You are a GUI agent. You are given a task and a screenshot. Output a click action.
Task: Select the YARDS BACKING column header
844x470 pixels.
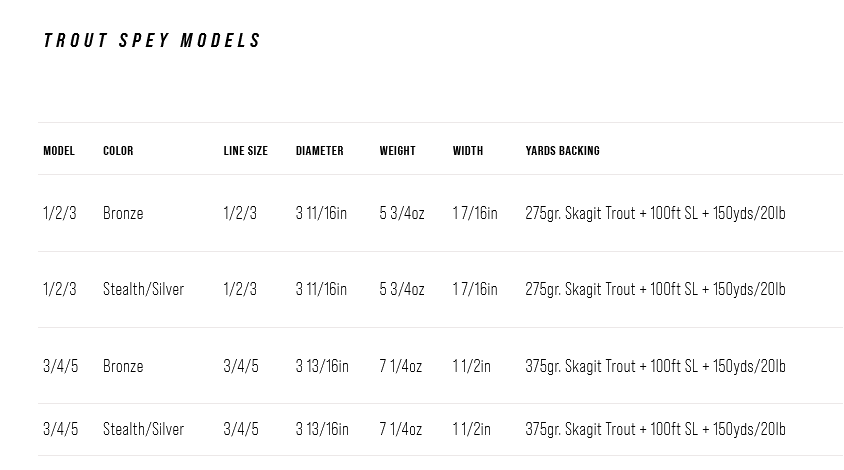pos(562,151)
